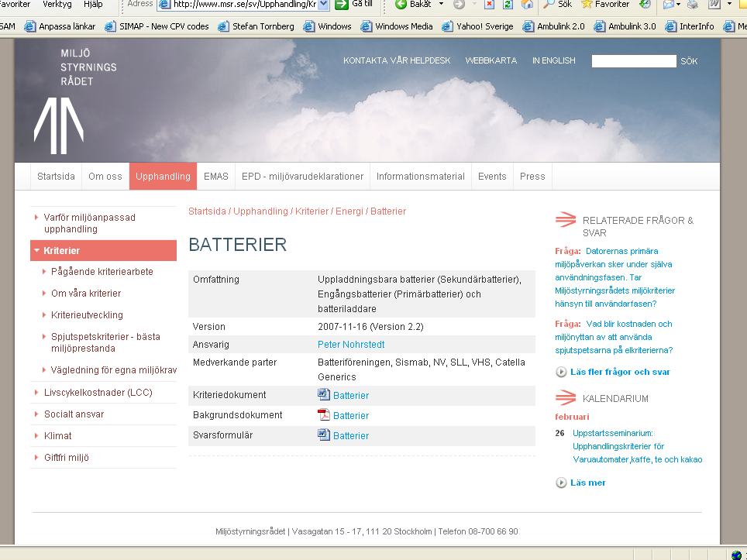Open the Windows Media bookmark
The image size is (747, 560).
(397, 26)
